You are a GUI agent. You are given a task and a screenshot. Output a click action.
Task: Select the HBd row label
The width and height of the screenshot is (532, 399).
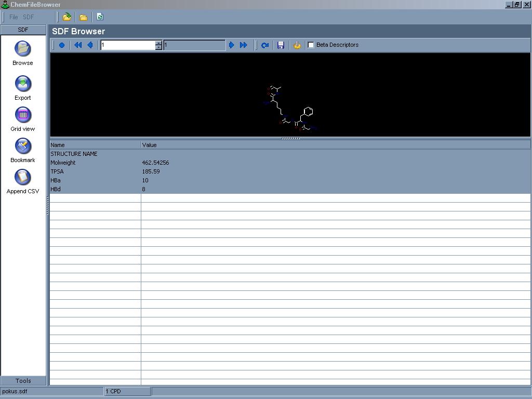click(56, 189)
